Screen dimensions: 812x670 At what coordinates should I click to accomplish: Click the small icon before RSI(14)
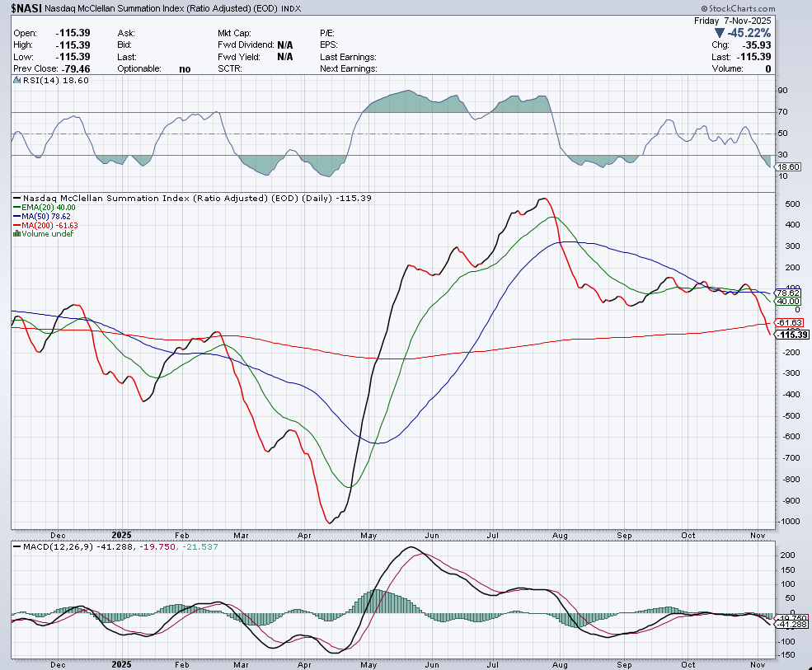pos(16,80)
